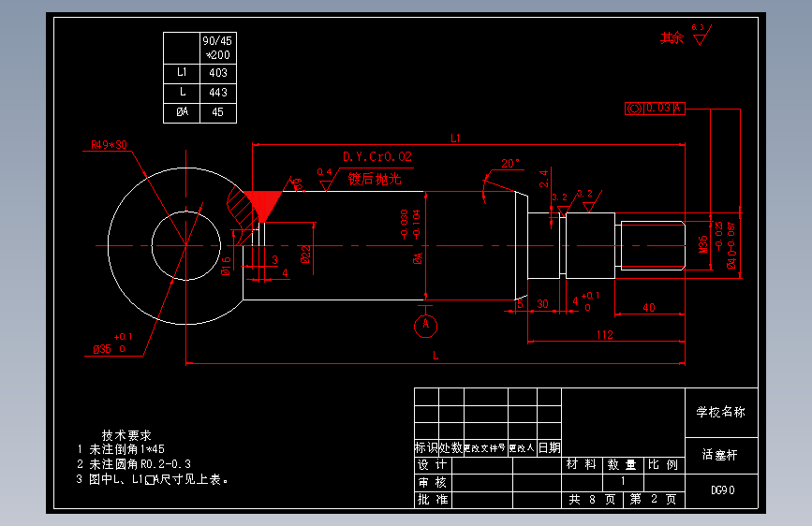The width and height of the screenshot is (812, 526).
Task: Click the 审核 title block cell
Action: 433,483
